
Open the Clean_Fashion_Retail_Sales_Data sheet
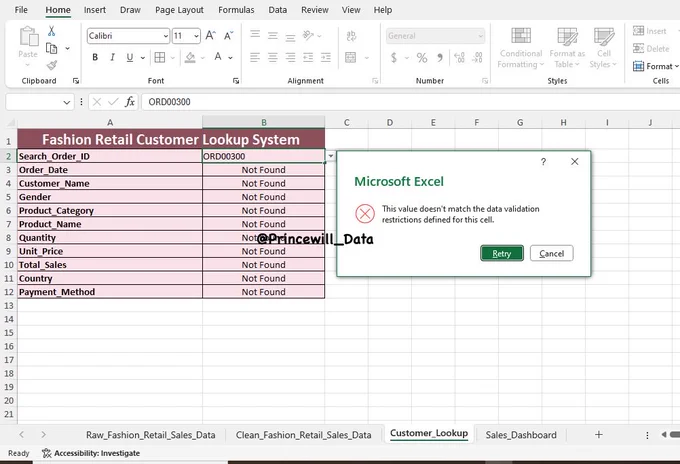pos(303,435)
